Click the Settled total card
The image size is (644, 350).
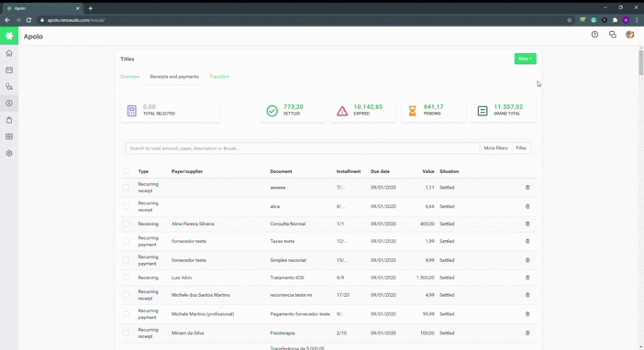click(x=293, y=110)
